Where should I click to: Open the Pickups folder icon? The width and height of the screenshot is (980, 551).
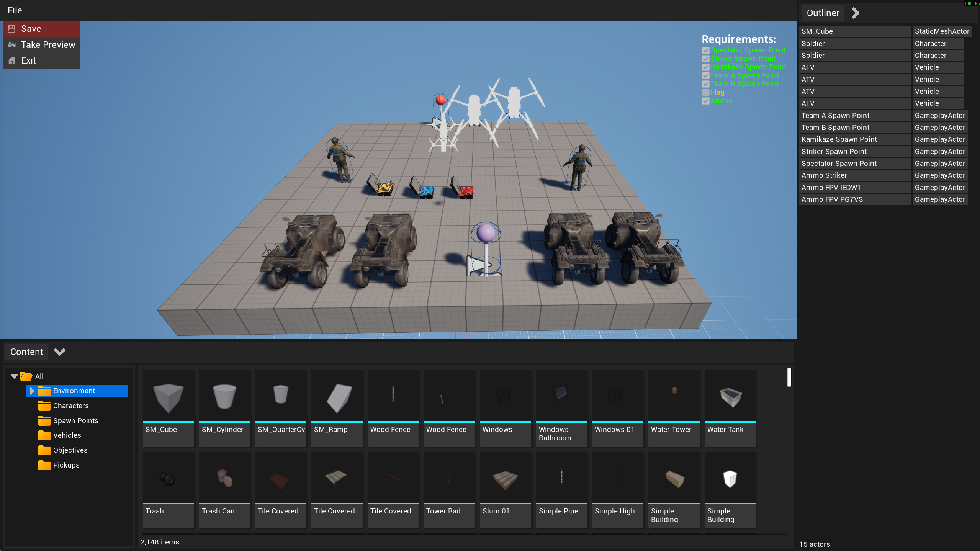44,465
